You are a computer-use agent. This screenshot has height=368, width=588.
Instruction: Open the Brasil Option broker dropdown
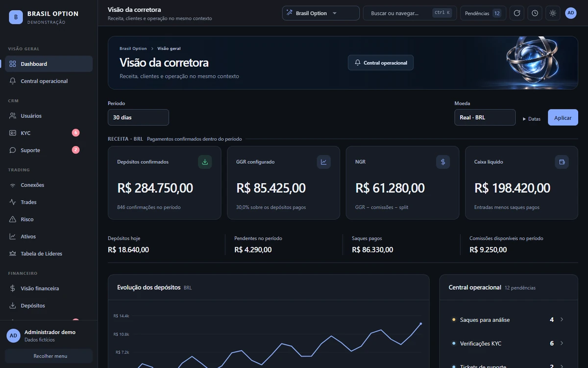click(320, 13)
